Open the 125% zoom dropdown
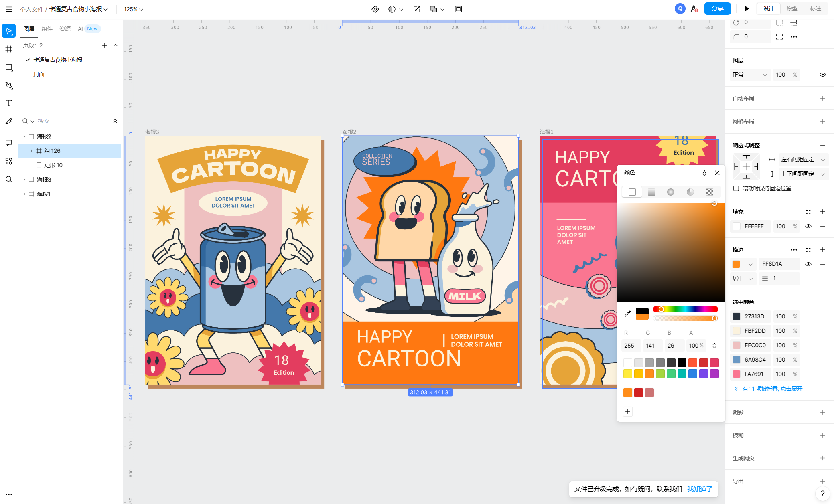The image size is (834, 504). [133, 9]
